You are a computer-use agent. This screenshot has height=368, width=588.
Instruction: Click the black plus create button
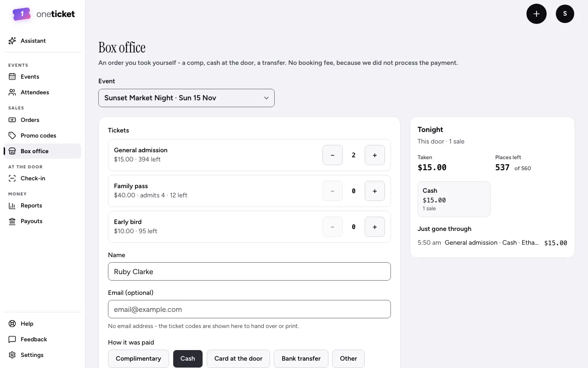pos(537,14)
